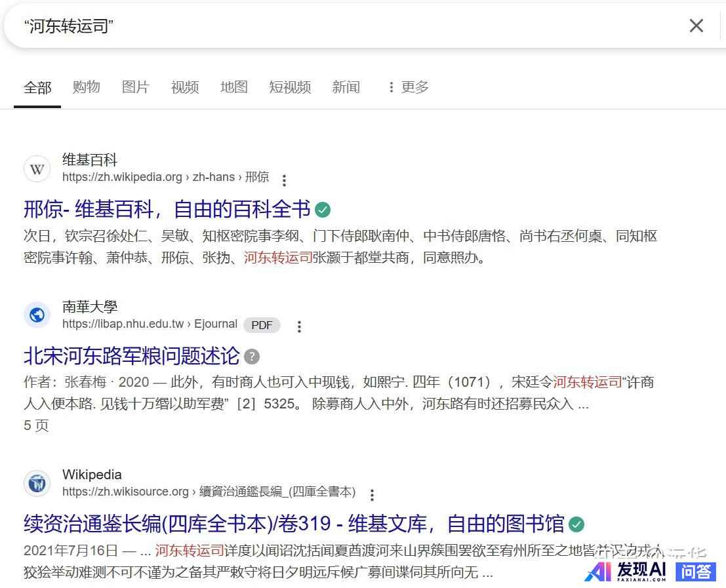Image resolution: width=726 pixels, height=588 pixels.
Task: Open more options for the 邢倞 result
Action: pos(284,180)
